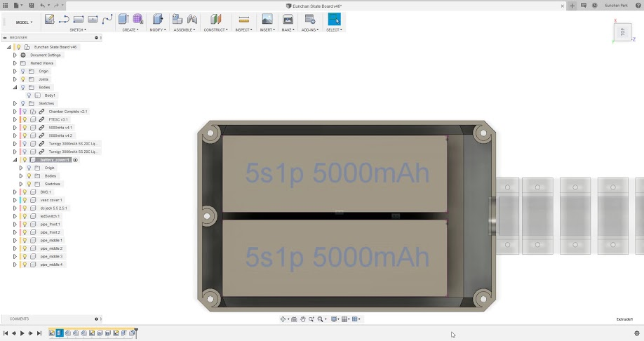Collapse the battery_cover:1 component
Image resolution: width=644 pixels, height=341 pixels.
coord(15,160)
